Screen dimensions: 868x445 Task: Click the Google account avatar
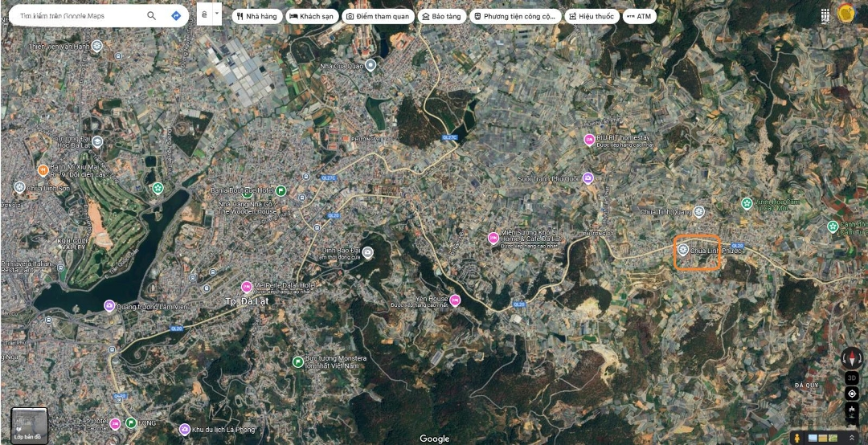(x=846, y=14)
